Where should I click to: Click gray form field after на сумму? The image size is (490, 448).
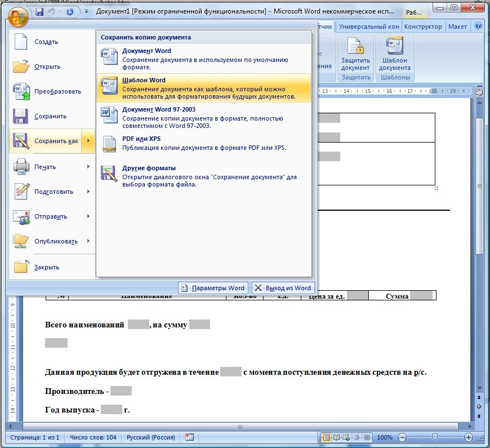click(199, 325)
